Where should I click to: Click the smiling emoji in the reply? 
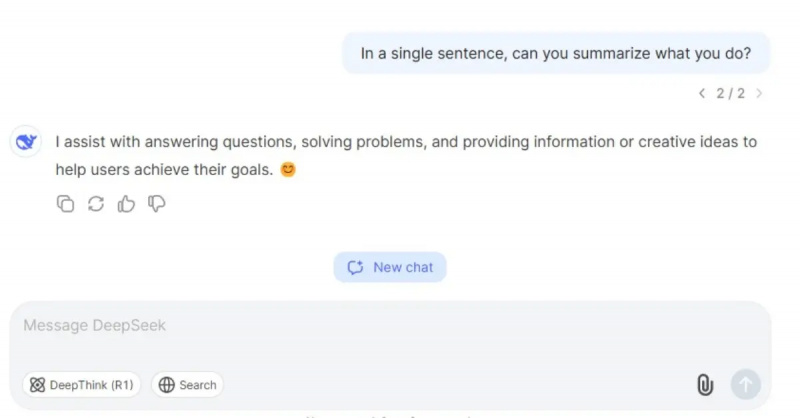(288, 169)
